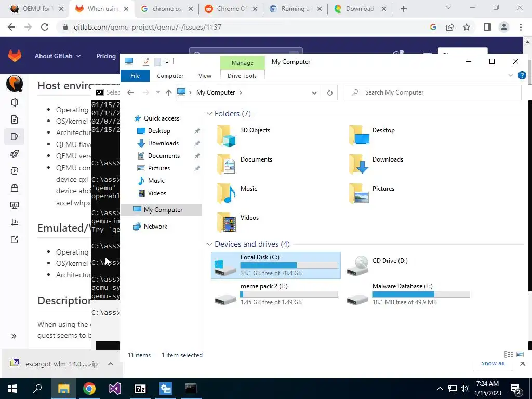Reload the GitLab page
This screenshot has width=532, height=399.
point(45,27)
